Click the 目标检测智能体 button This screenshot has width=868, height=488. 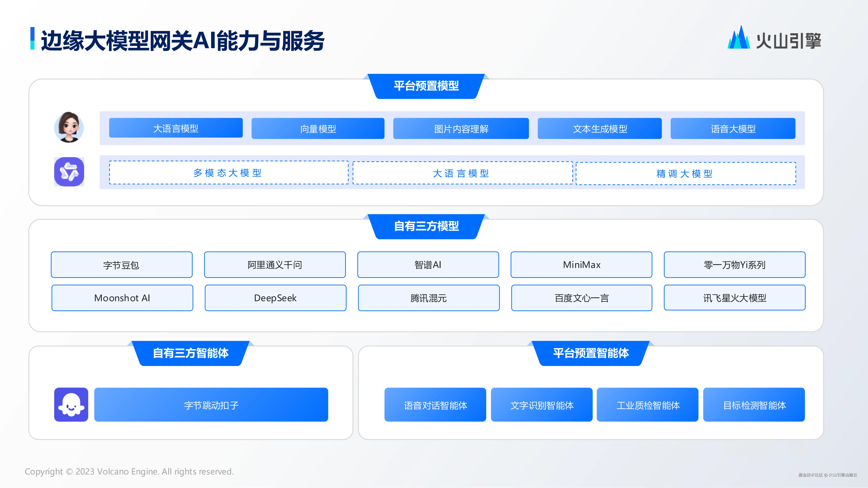pos(754,405)
